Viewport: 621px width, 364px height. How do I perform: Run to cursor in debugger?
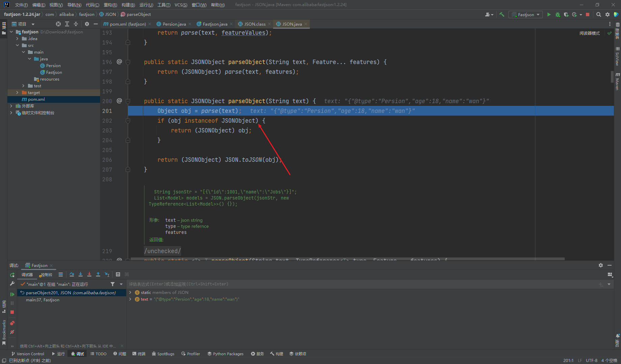[107, 274]
